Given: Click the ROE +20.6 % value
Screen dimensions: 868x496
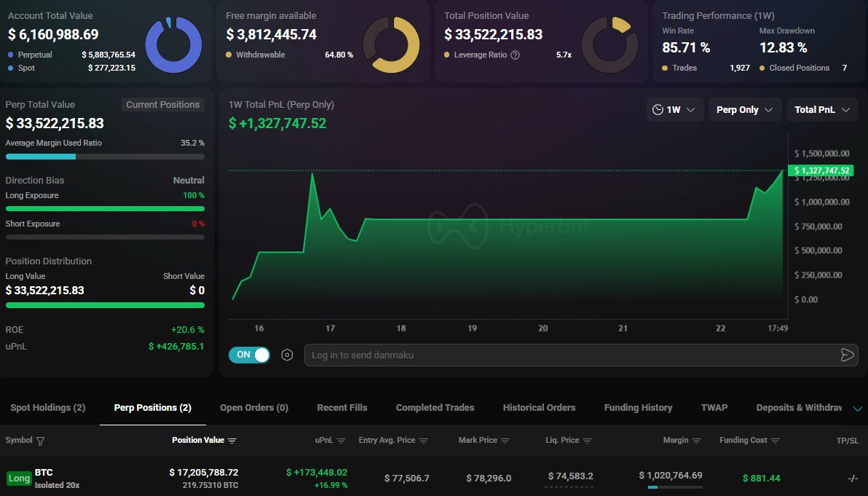Looking at the screenshot, I should pos(188,330).
